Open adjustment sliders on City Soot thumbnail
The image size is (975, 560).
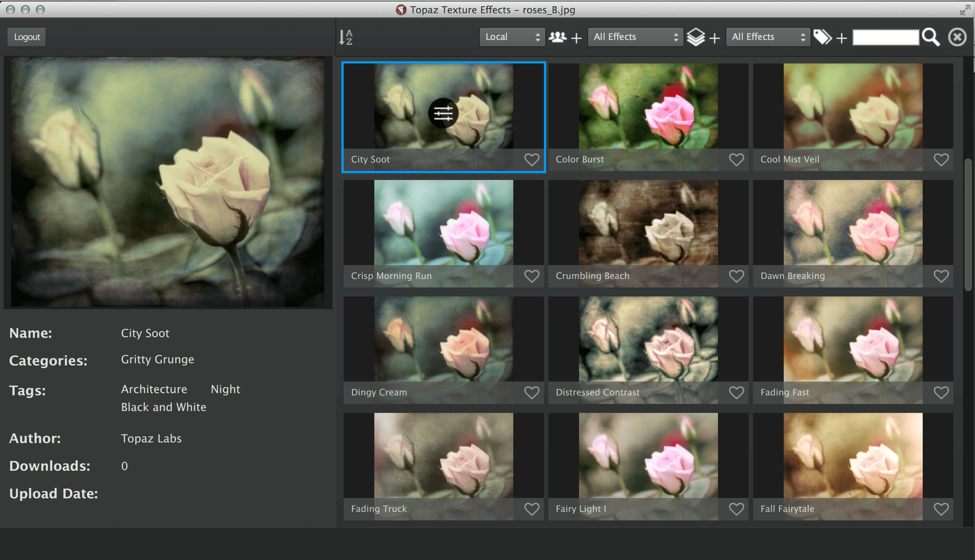click(x=443, y=113)
